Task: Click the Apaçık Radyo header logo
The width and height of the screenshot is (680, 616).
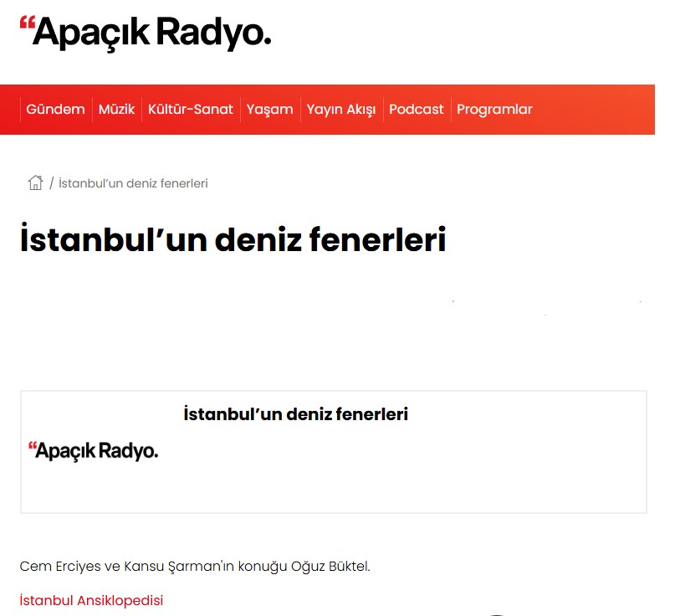Action: (x=146, y=33)
